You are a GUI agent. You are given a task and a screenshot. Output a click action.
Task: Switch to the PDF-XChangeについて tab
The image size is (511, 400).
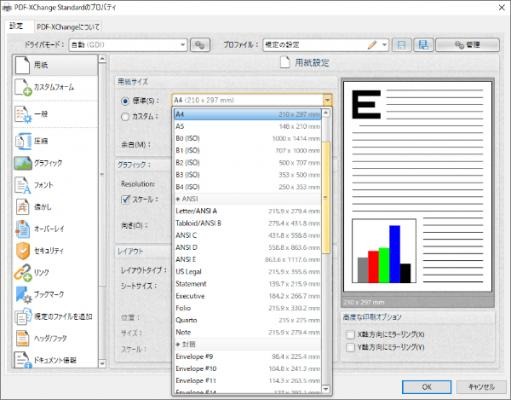[68, 27]
